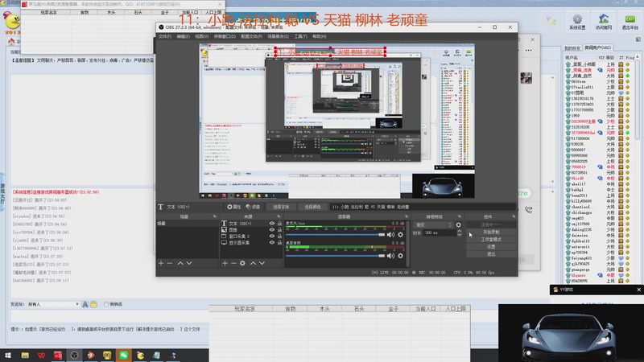Image resolution: width=644 pixels, height=362 pixels.
Task: Pop out the 混音器 dock panel icon
Action: (x=407, y=216)
